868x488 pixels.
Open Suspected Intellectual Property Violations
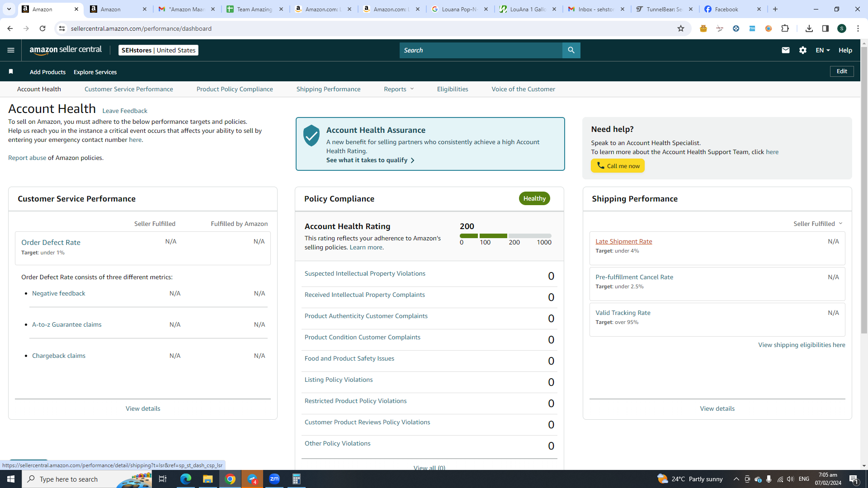coord(365,273)
